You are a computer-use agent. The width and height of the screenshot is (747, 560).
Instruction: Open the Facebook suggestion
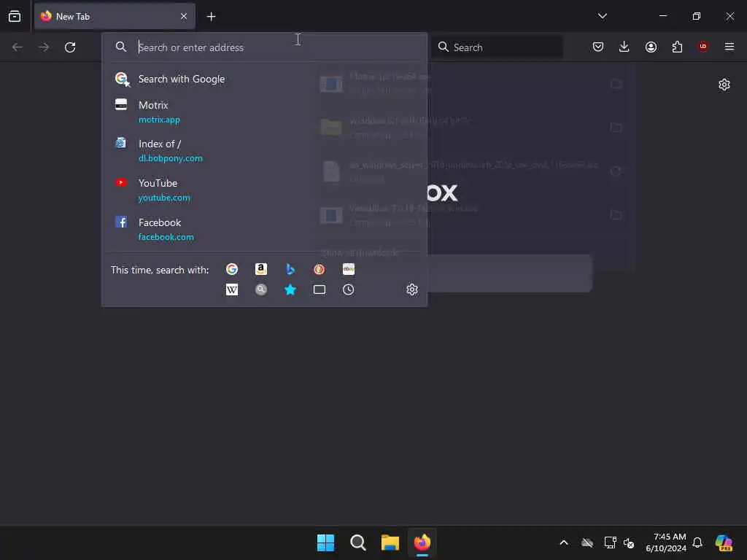(264, 230)
